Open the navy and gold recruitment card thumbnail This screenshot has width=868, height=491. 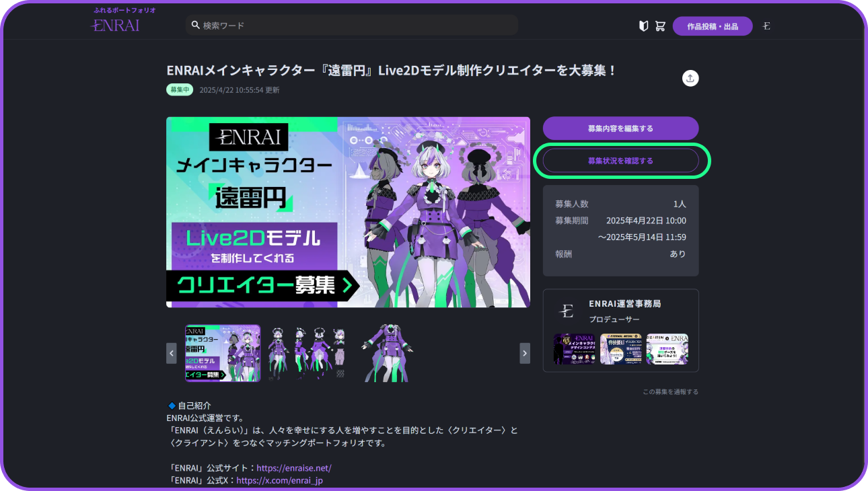point(621,349)
